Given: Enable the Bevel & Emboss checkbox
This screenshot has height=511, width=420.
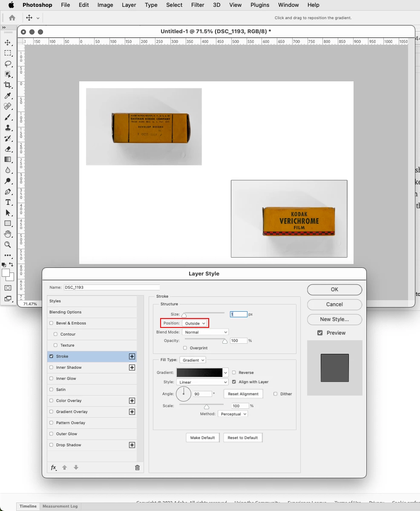Looking at the screenshot, I should (52, 323).
